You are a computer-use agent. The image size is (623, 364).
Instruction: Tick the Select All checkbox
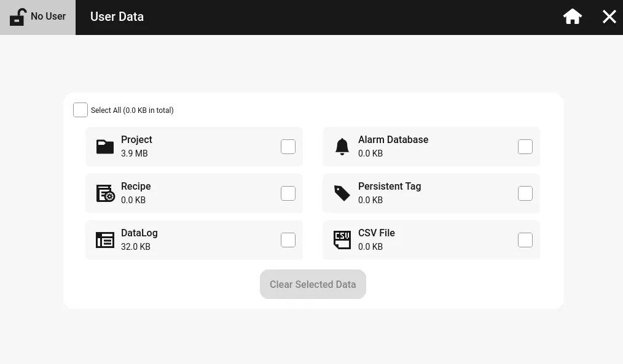(80, 110)
